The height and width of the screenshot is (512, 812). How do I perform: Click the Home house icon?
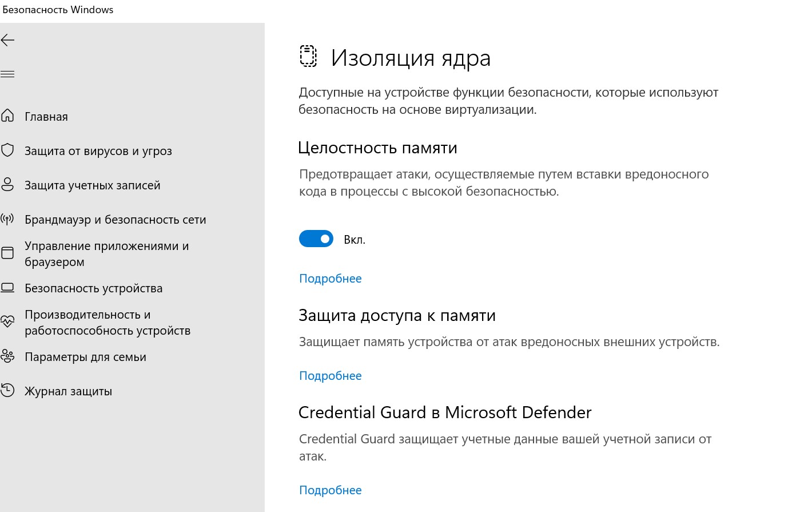[7, 116]
